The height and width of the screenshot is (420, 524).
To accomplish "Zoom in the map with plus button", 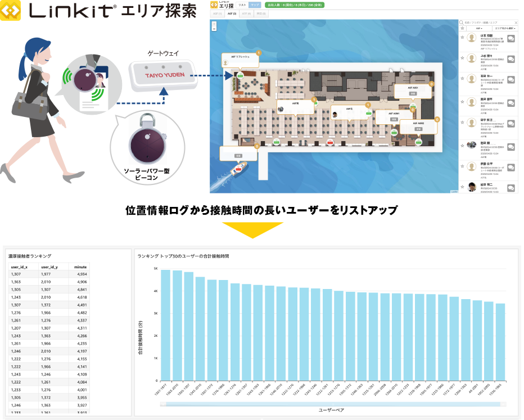I will 214,24.
